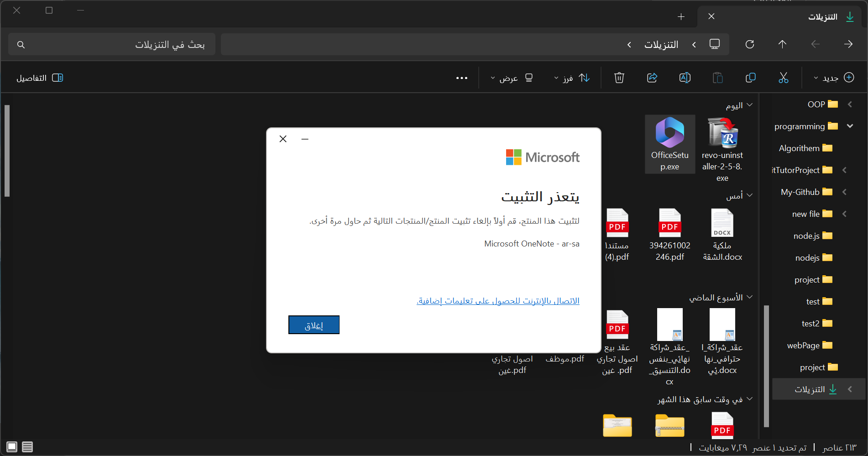868x456 pixels.
Task: Open the three-dots more options menu
Action: coord(461,78)
